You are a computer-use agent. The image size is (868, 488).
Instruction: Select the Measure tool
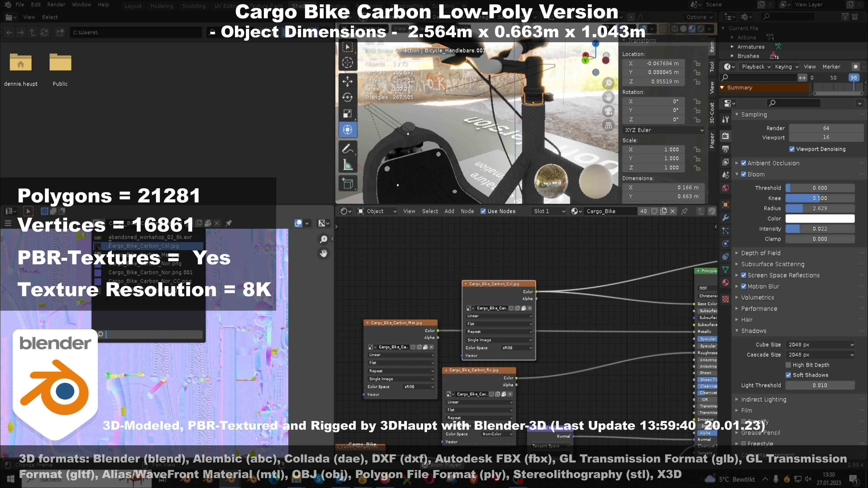pos(347,165)
